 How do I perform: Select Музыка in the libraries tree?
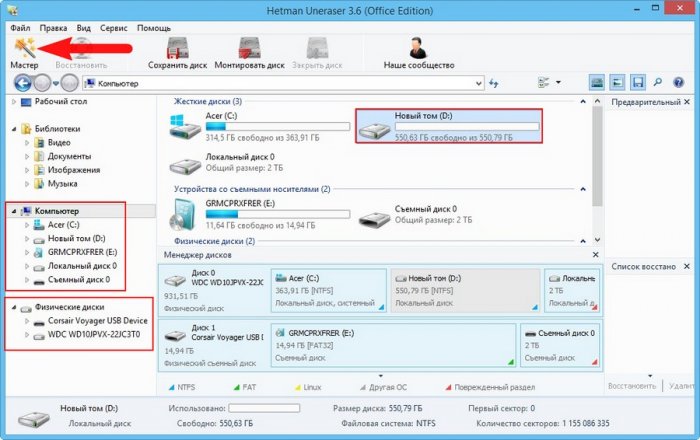click(62, 184)
